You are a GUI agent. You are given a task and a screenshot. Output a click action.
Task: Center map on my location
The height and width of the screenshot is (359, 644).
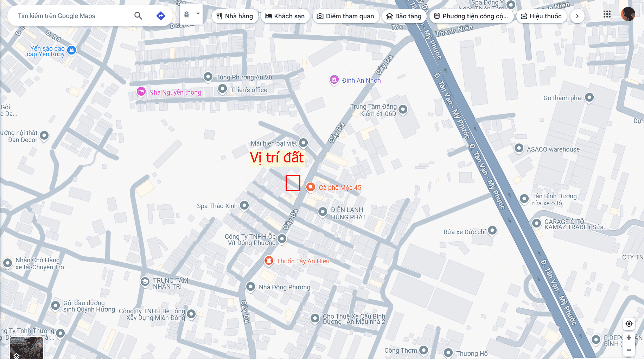pos(629,323)
